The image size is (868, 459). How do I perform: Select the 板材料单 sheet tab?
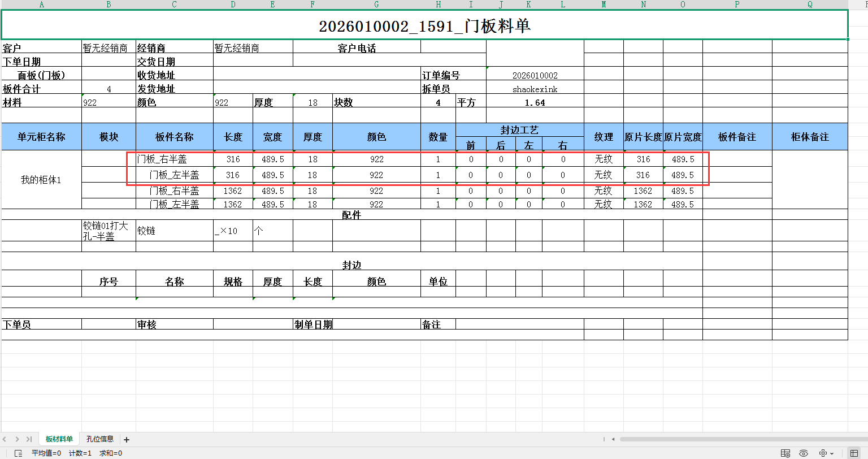tap(58, 439)
